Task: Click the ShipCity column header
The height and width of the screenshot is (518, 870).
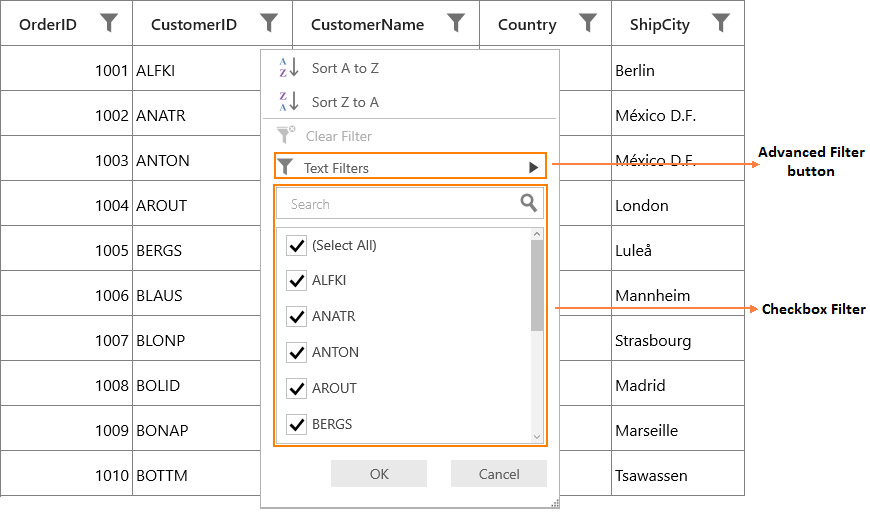Action: (678, 23)
